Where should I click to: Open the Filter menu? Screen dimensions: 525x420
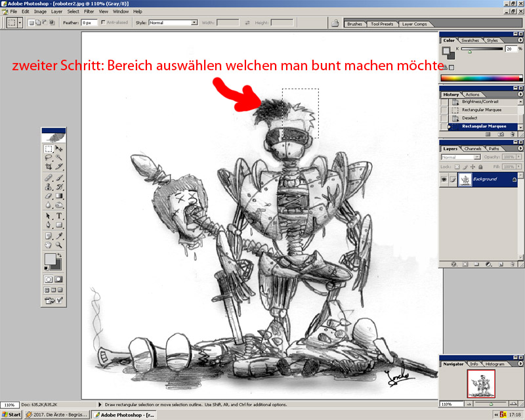click(89, 11)
